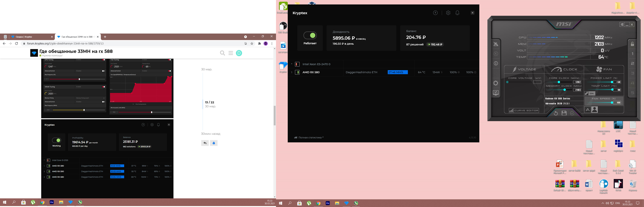Open Корзина recycle bin icon
This screenshot has height=207, width=644.
[633, 185]
